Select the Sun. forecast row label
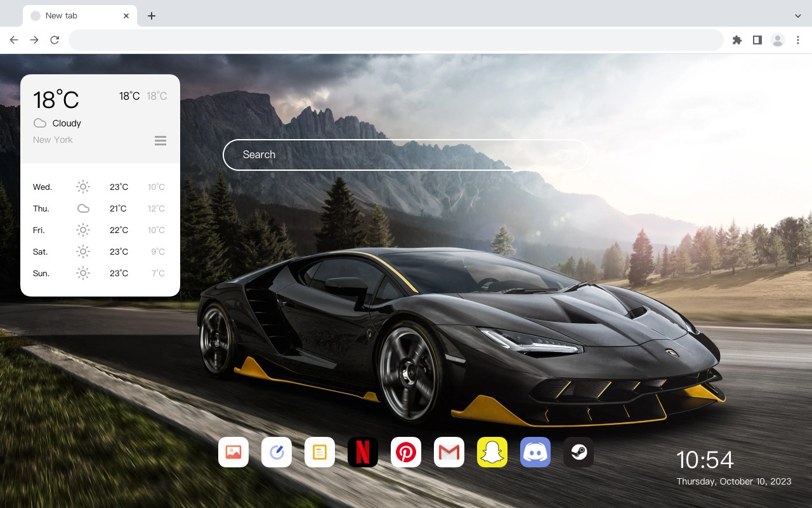812x508 pixels. pos(41,273)
